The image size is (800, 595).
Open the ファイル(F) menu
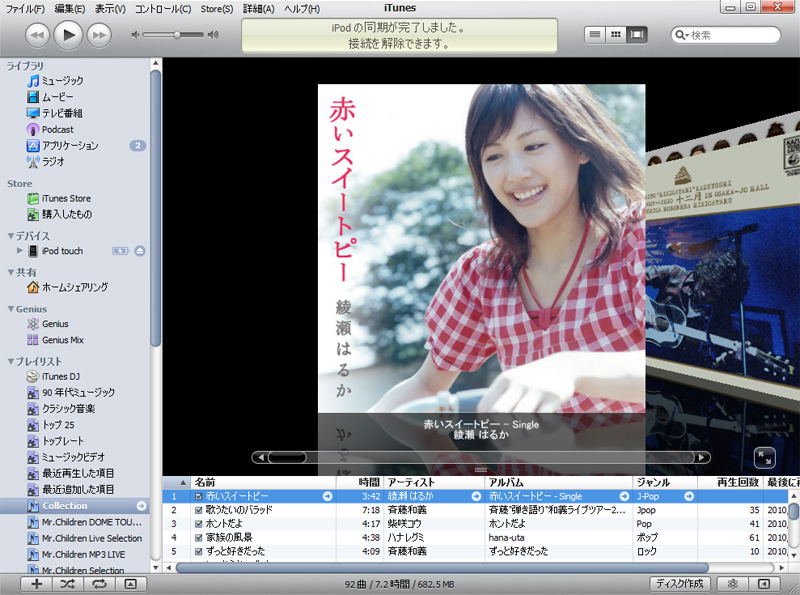25,9
